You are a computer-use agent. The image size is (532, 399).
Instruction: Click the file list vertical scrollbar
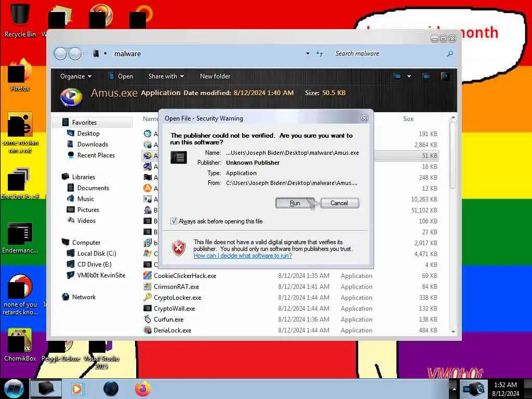[453, 154]
